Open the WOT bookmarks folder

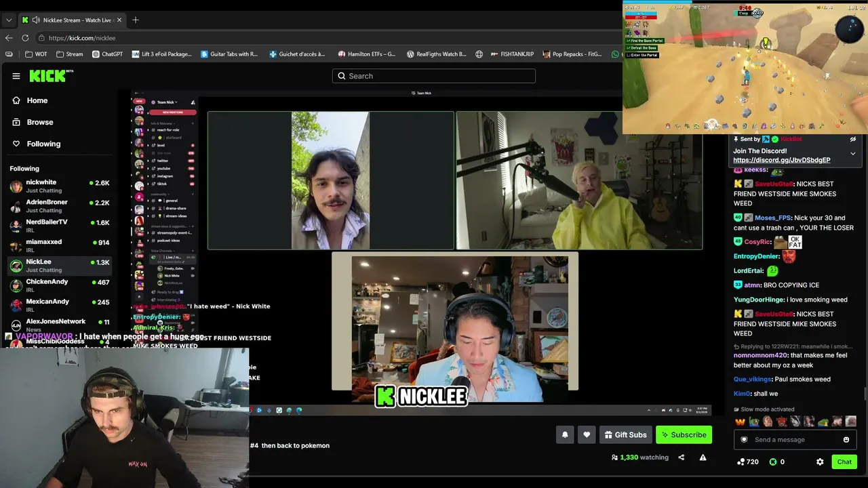pyautogui.click(x=37, y=54)
